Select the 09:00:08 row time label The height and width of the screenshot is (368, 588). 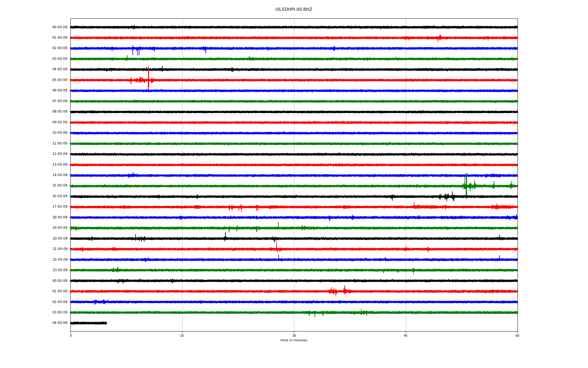click(60, 122)
